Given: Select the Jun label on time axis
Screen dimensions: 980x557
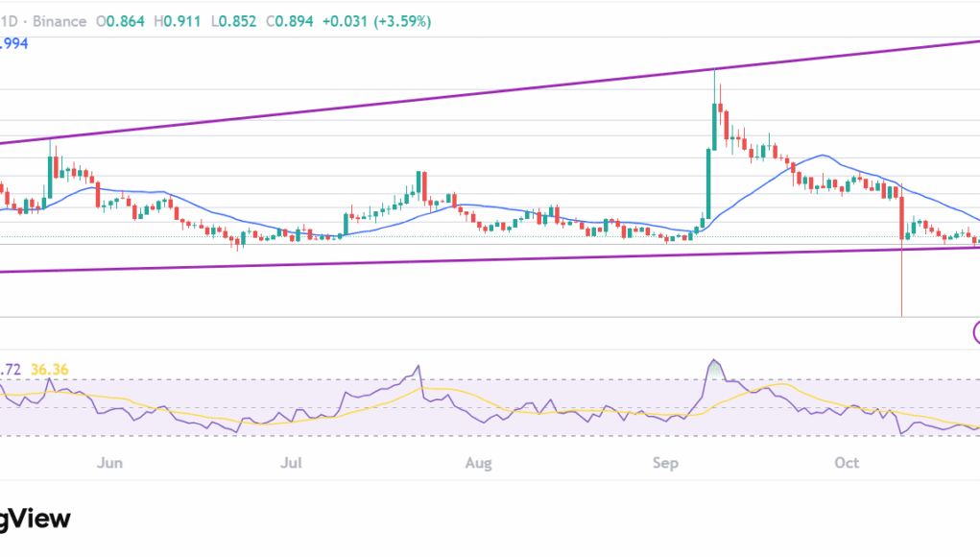Looking at the screenshot, I should pyautogui.click(x=110, y=464).
